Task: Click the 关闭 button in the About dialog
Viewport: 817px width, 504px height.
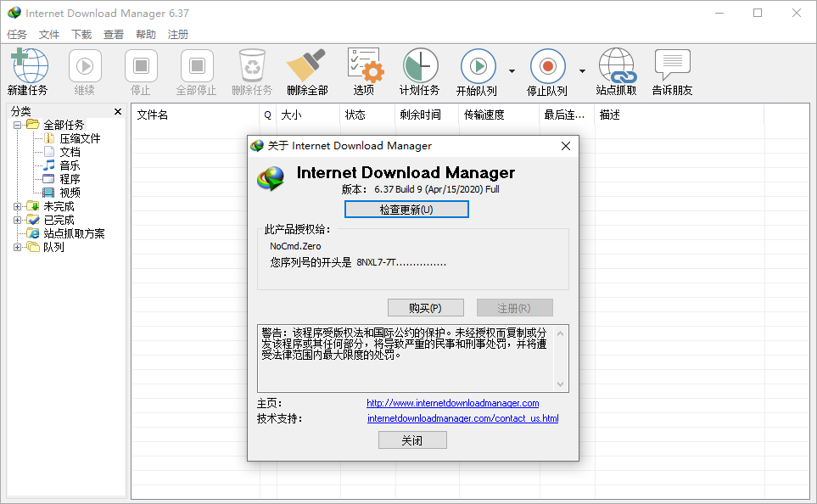Action: click(412, 440)
